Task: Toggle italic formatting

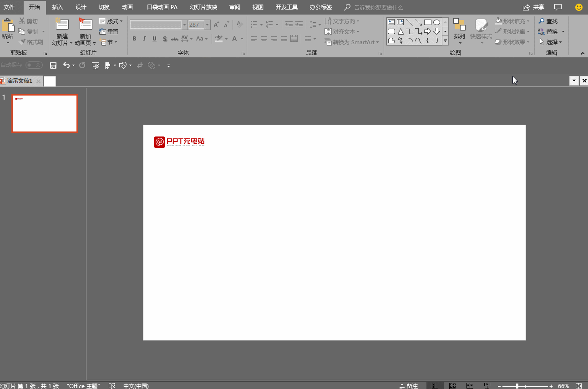Action: click(144, 39)
